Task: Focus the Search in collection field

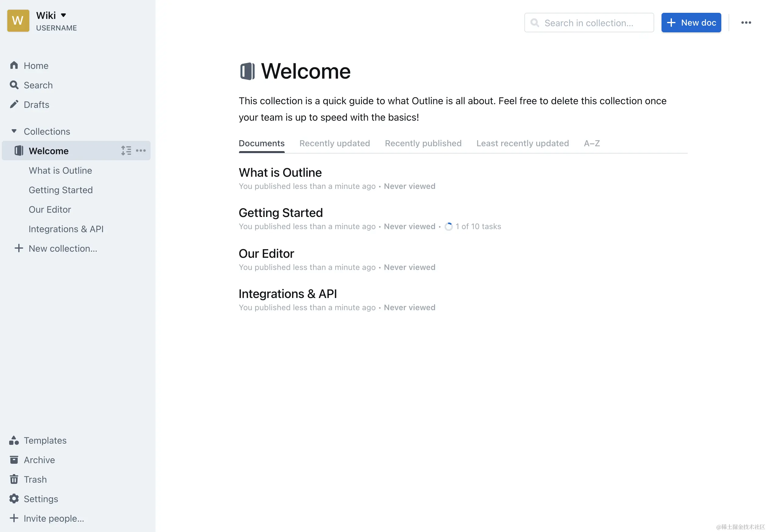Action: [589, 23]
